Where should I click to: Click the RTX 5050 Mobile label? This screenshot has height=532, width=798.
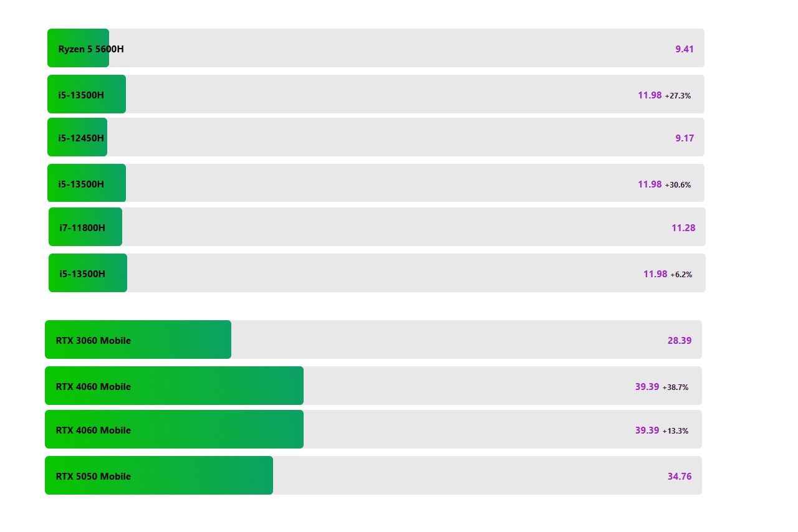(x=94, y=476)
